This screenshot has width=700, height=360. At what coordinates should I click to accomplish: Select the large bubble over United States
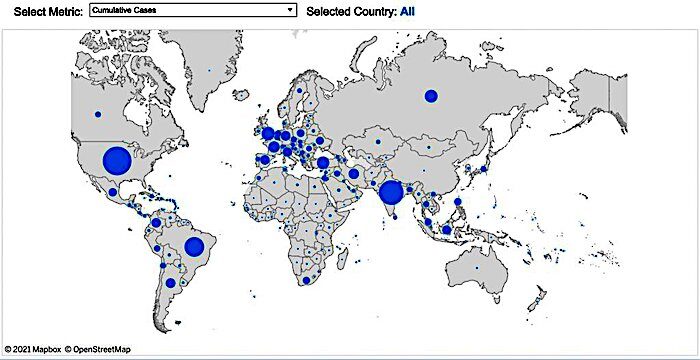(x=117, y=161)
